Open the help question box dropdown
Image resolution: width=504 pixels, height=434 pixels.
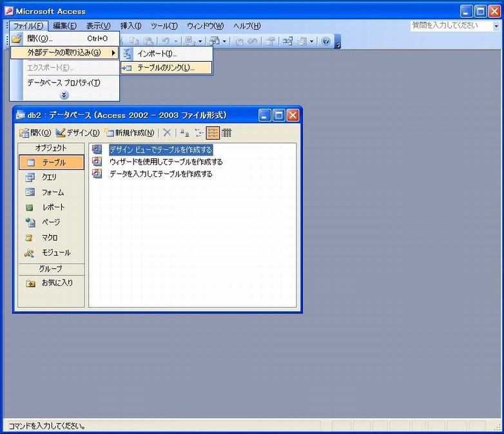pyautogui.click(x=496, y=26)
